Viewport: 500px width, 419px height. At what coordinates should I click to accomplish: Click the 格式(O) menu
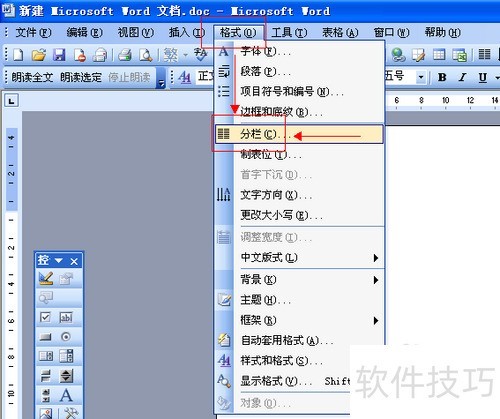click(238, 32)
